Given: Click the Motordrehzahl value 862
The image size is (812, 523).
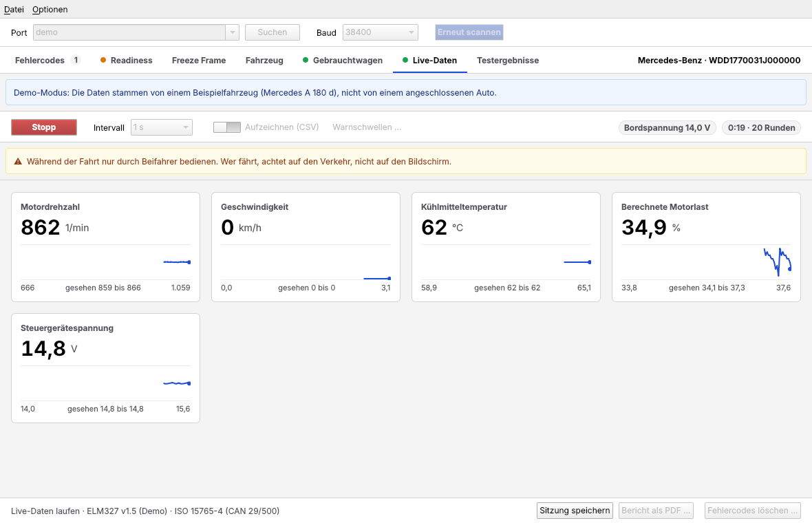Looking at the screenshot, I should [x=41, y=228].
